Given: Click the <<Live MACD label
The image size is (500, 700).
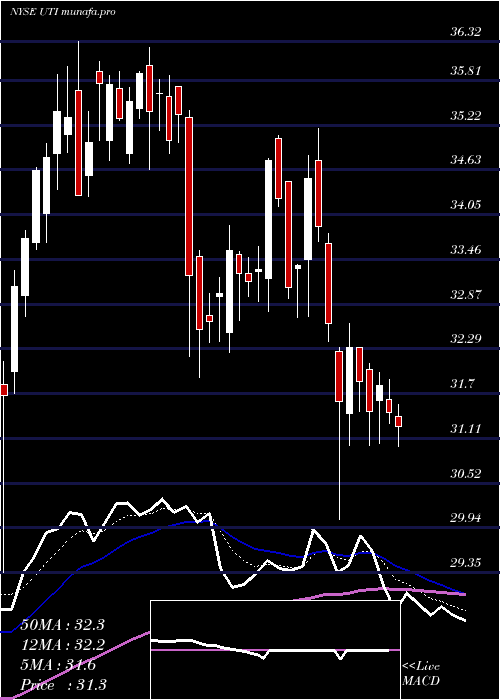Looking at the screenshot, I should [421, 673].
